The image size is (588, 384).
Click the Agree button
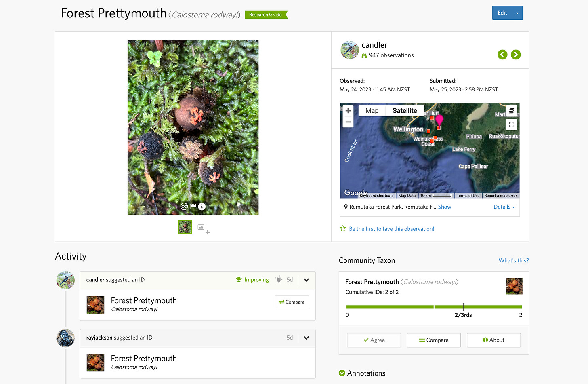click(x=374, y=340)
